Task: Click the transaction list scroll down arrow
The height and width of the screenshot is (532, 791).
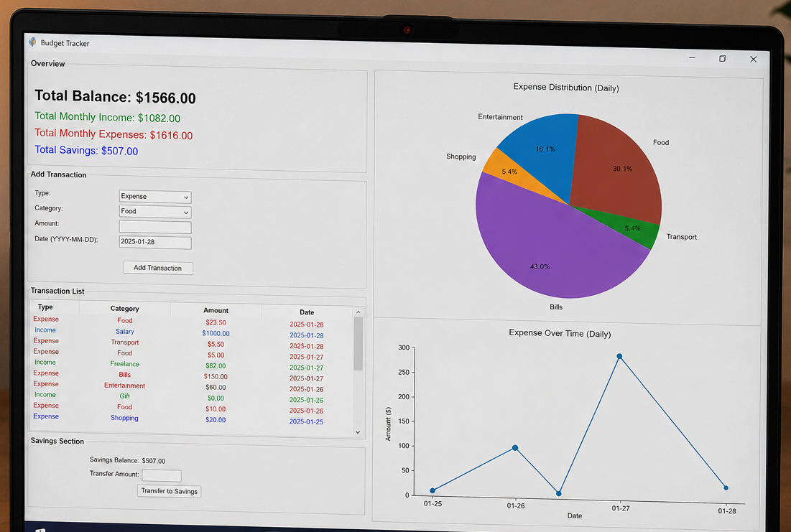Action: pyautogui.click(x=358, y=432)
